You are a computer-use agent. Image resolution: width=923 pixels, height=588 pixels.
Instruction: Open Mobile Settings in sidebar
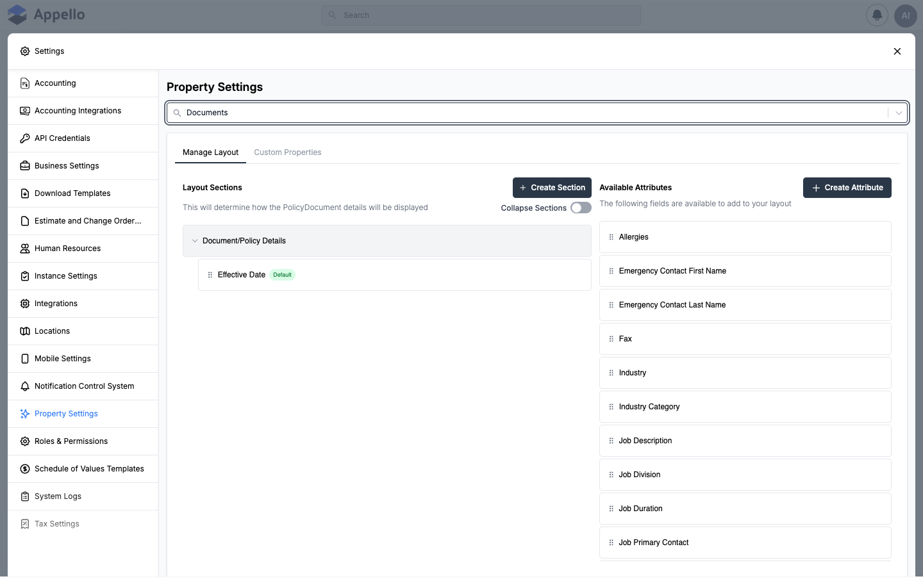tap(83, 359)
